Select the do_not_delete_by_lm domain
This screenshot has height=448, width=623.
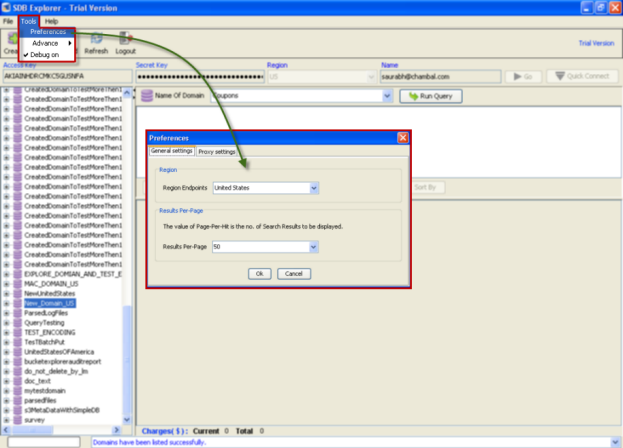56,371
